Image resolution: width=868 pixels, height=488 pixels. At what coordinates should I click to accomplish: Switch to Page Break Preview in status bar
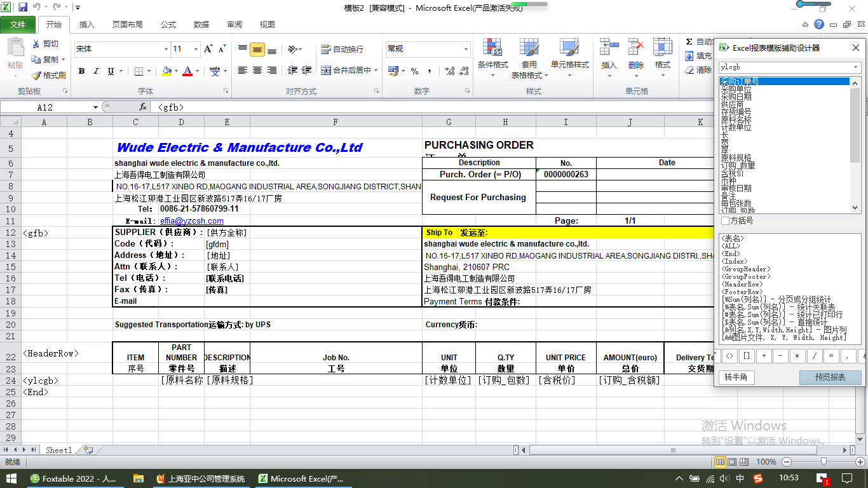pyautogui.click(x=743, y=462)
